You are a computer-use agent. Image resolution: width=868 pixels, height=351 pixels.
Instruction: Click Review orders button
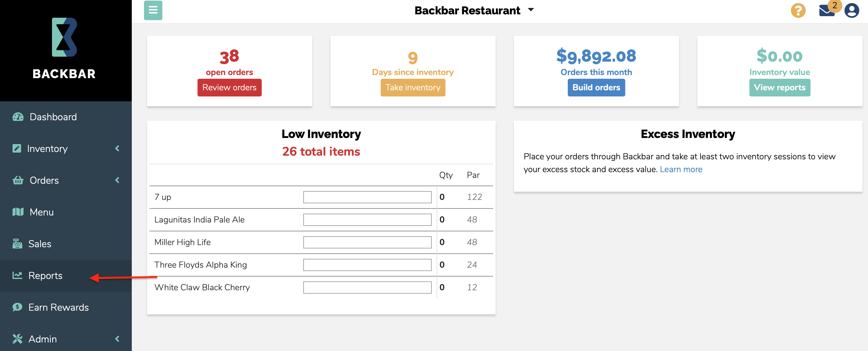pyautogui.click(x=229, y=87)
